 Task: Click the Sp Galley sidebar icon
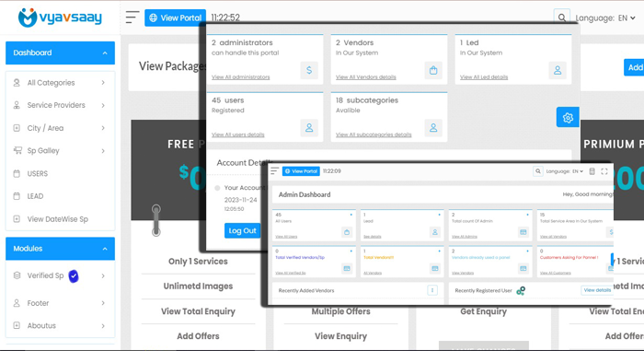point(17,150)
